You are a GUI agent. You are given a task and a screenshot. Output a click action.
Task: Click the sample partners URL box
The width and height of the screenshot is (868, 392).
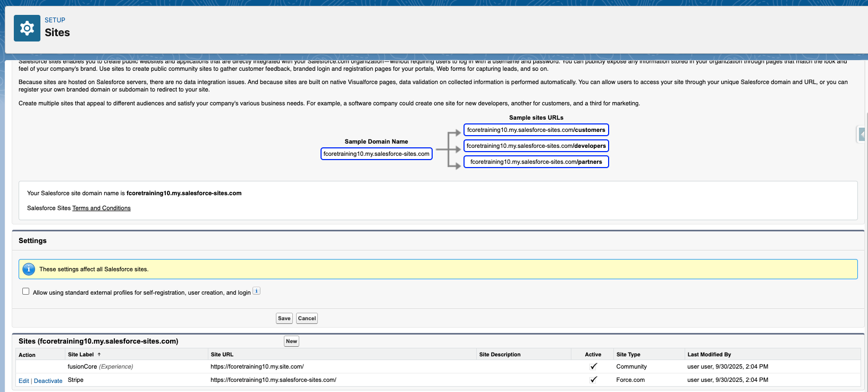[x=536, y=162]
